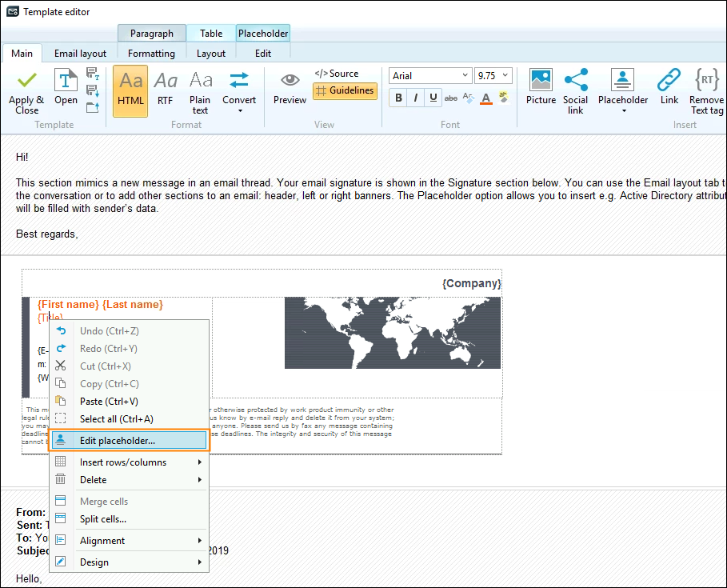Toggle underline formatting button
Viewport: 727px width, 588px height.
click(433, 98)
